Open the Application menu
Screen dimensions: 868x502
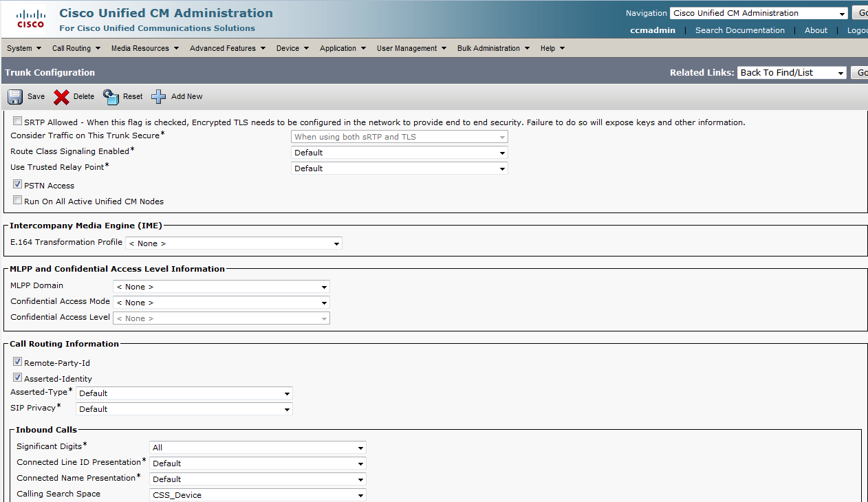343,48
